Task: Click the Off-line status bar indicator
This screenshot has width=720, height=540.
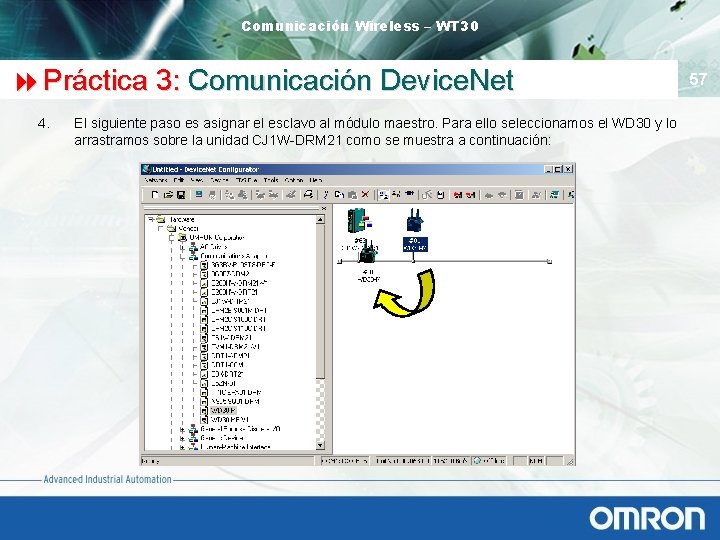Action: coord(489,460)
